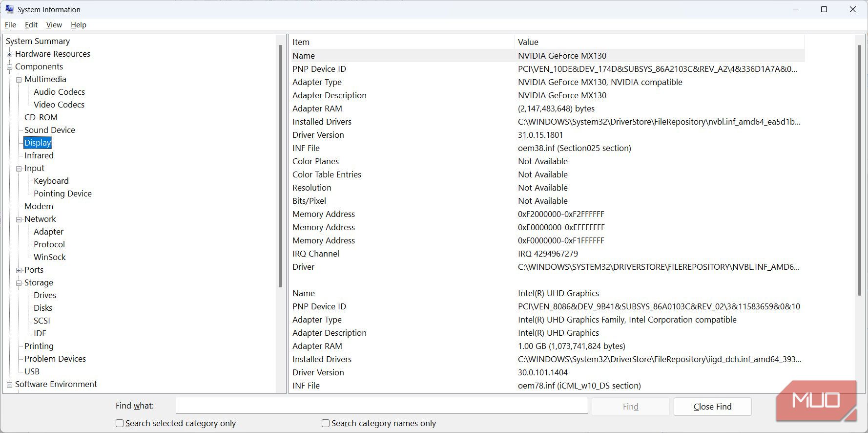Select the NVIDIA GeForce MX130 Name row
868x433 pixels.
pyautogui.click(x=547, y=56)
